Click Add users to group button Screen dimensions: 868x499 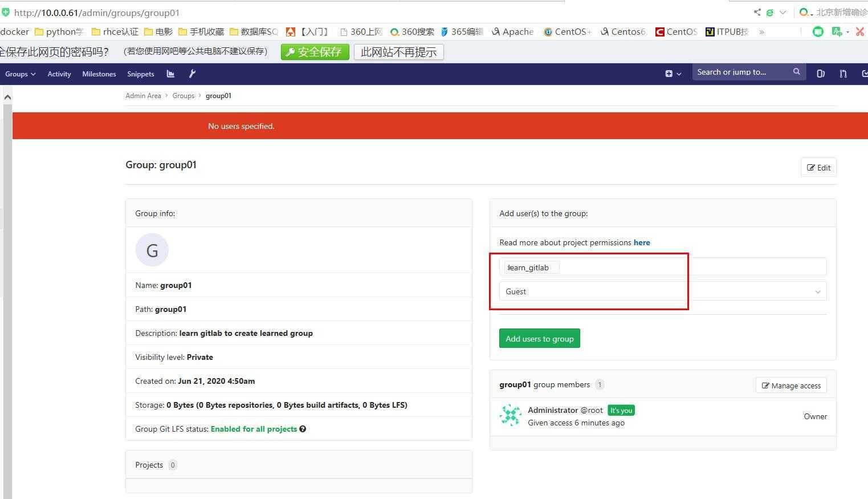point(540,339)
